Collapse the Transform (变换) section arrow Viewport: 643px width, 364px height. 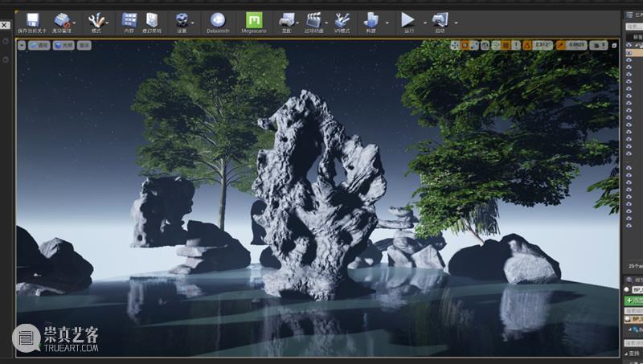tap(627, 354)
